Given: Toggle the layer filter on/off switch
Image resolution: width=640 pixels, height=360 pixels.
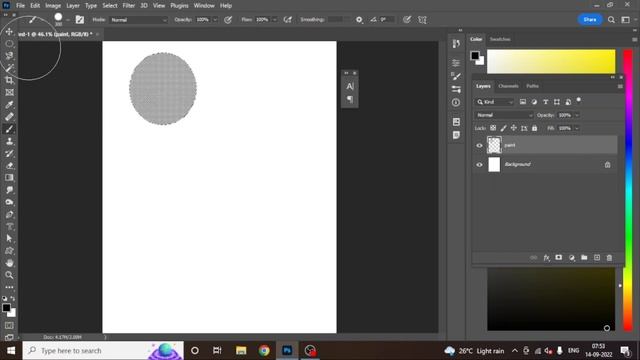Looking at the screenshot, I should tap(578, 100).
